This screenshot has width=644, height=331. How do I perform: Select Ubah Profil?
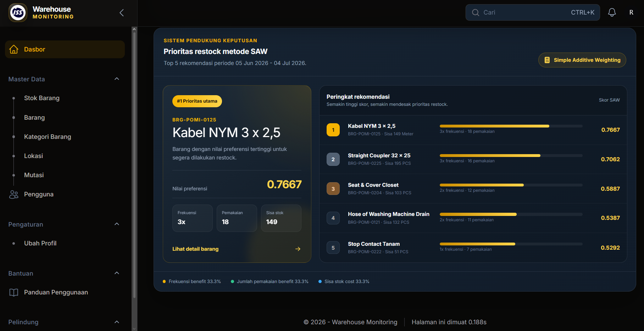point(40,243)
